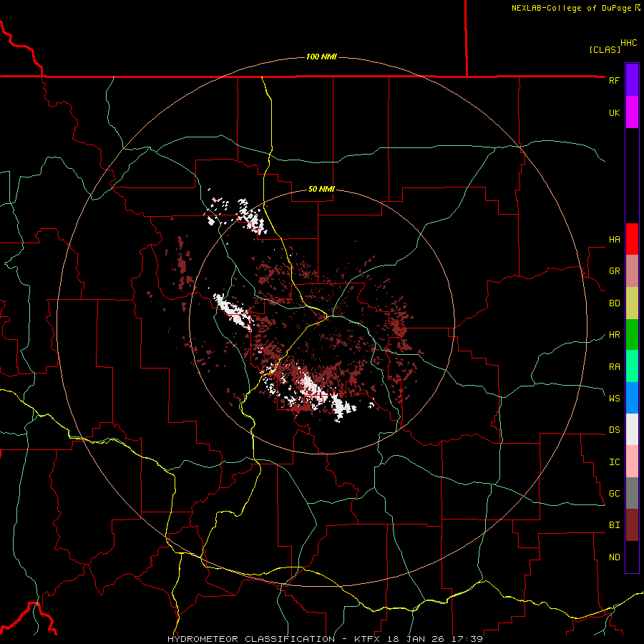This screenshot has width=644, height=644.
Task: Click the HYDROMETEOR CLASSIFICATION title text
Action: [x=251, y=639]
